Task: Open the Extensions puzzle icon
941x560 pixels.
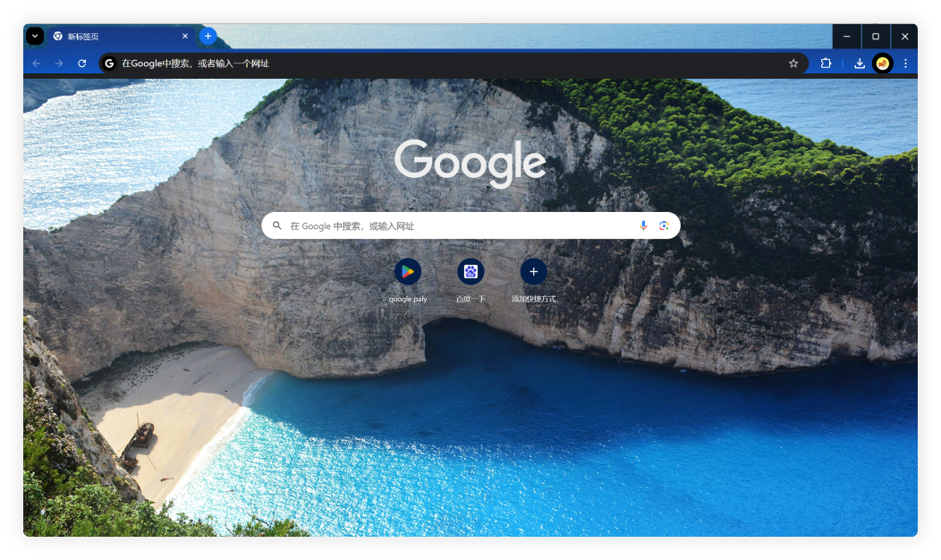Action: click(826, 64)
